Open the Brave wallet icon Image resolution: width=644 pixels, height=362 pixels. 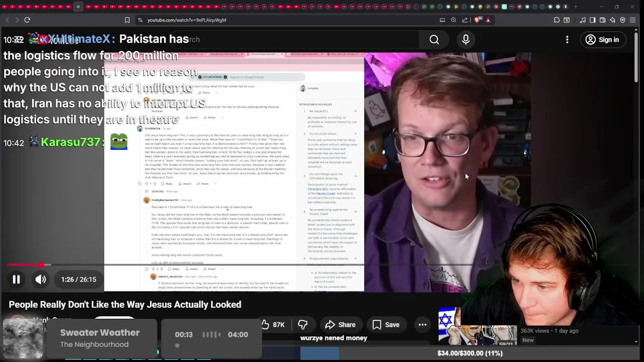(603, 20)
